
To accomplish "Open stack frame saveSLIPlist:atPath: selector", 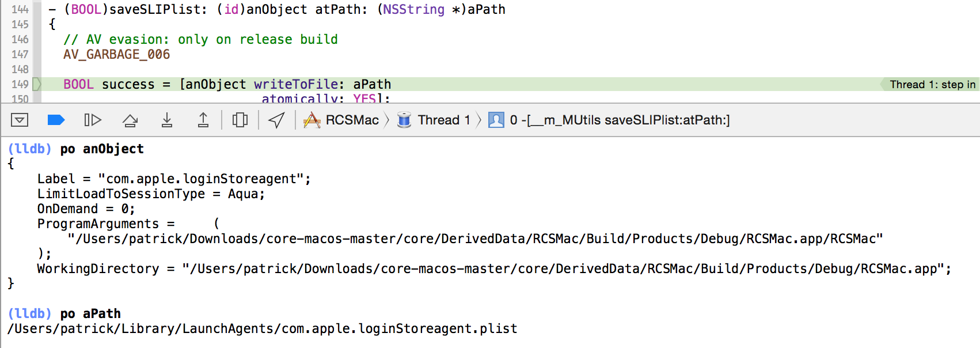I will click(x=620, y=120).
